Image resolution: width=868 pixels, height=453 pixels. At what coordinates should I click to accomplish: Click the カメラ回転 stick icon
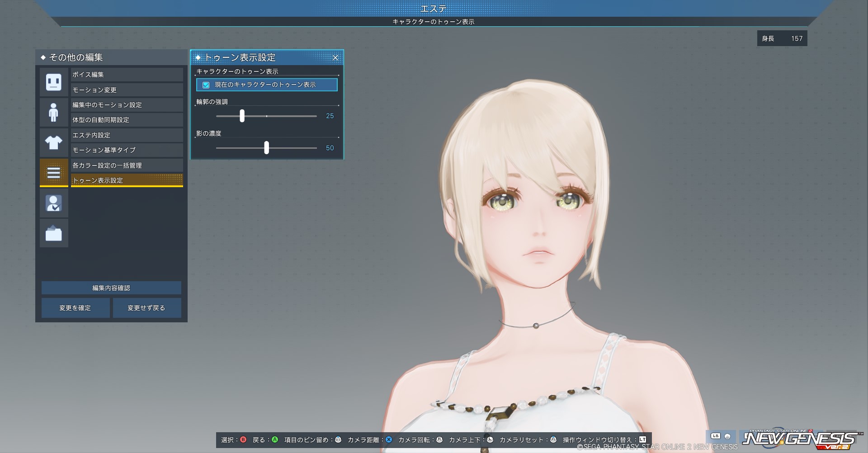click(x=439, y=439)
